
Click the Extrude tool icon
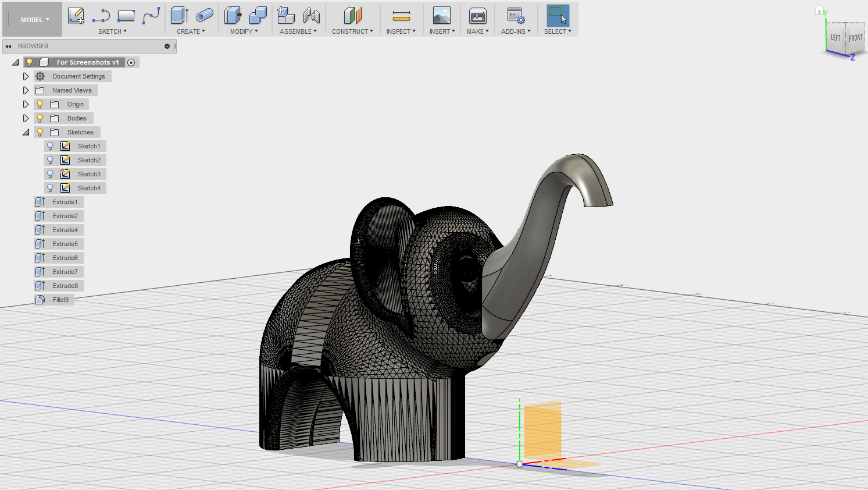tap(180, 16)
